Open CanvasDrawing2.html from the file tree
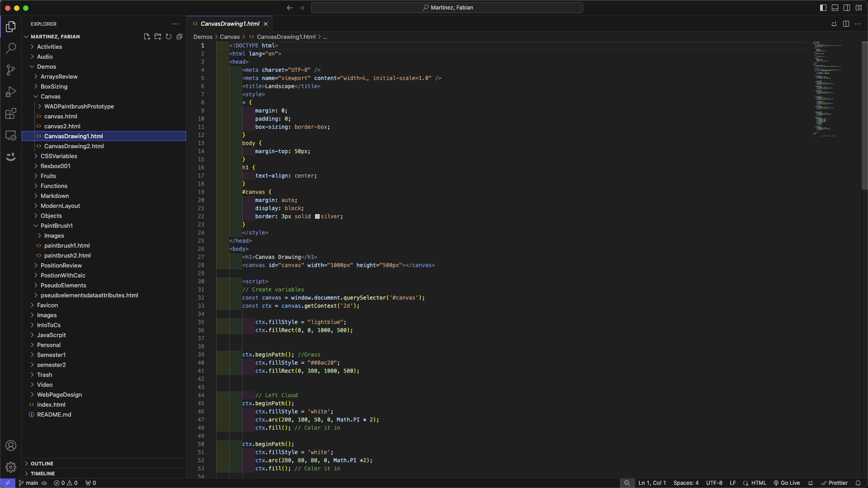This screenshot has width=868, height=488. [74, 146]
